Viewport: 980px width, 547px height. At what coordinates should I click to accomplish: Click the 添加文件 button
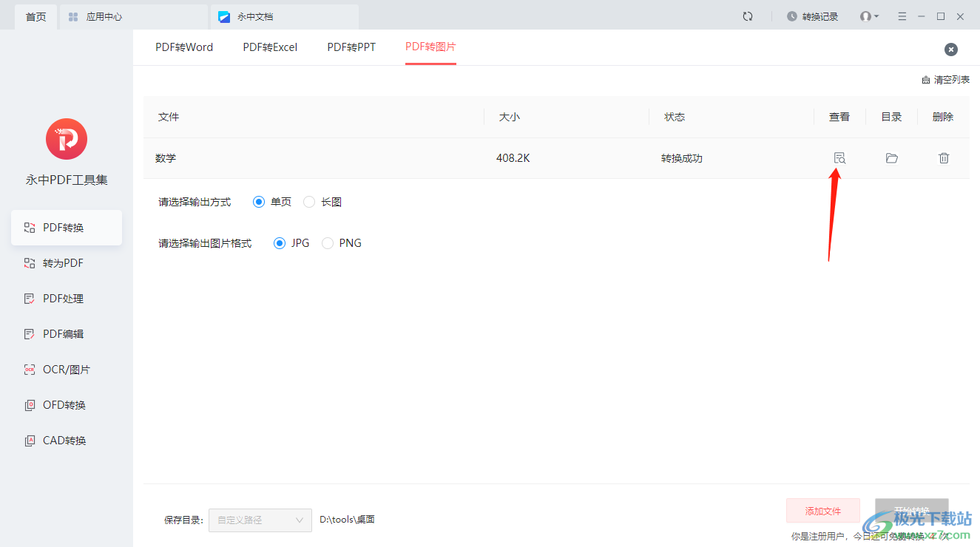[823, 511]
